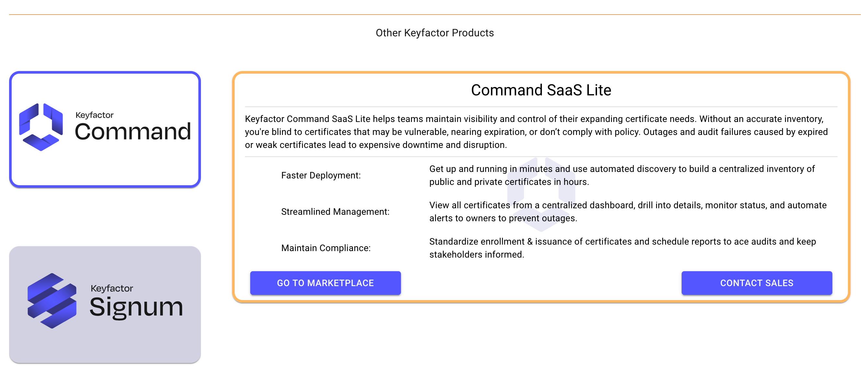Click the "Streamlined Management:" label

point(335,212)
